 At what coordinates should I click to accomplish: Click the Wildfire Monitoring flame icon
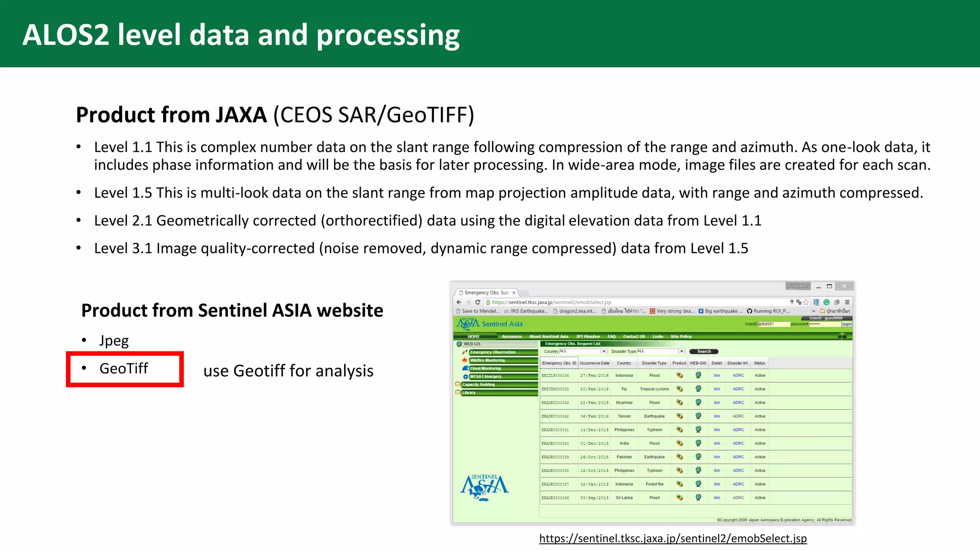click(465, 360)
